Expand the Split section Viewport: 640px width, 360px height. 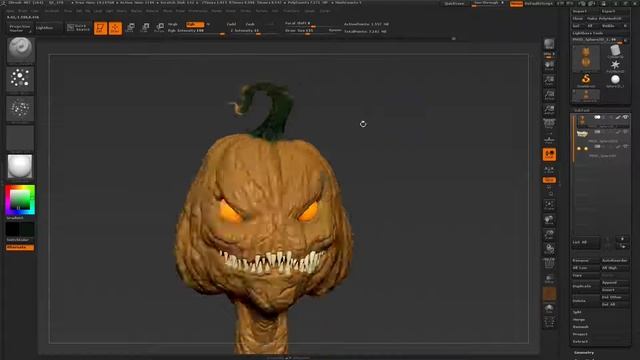pos(578,312)
